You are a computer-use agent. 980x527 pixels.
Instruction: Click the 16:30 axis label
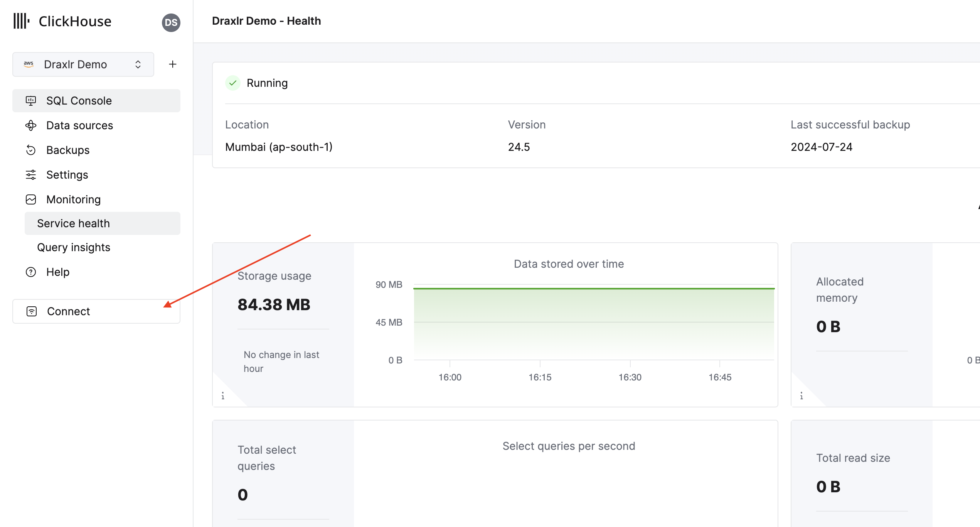630,377
